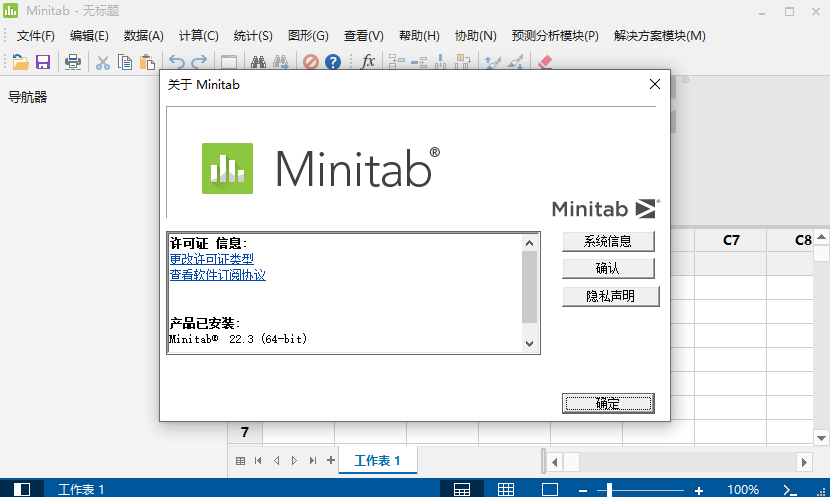Open the 图形(G) menu

click(308, 36)
